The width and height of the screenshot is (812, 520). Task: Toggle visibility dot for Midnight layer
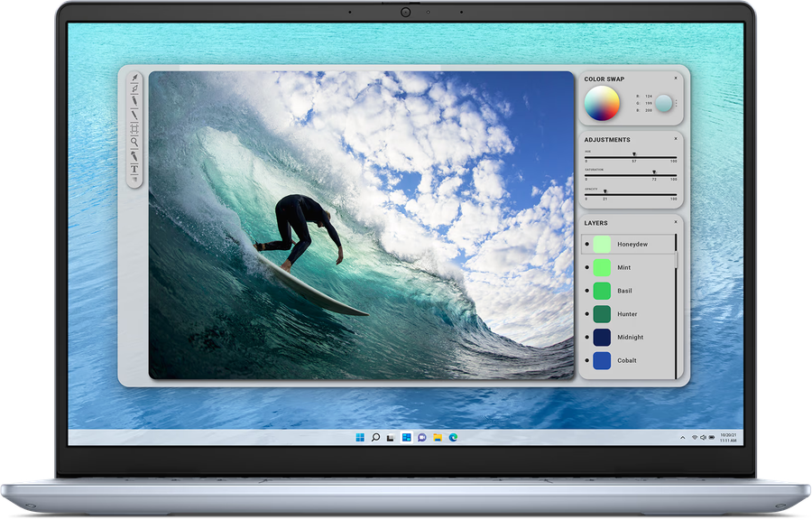[587, 337]
